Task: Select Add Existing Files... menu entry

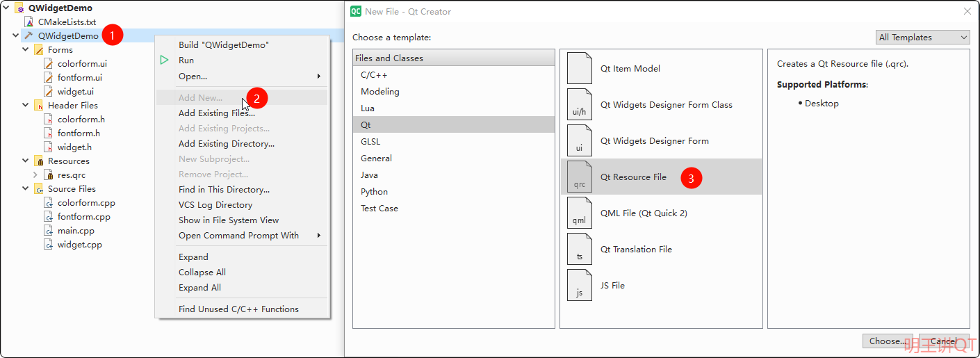Action: tap(242, 113)
